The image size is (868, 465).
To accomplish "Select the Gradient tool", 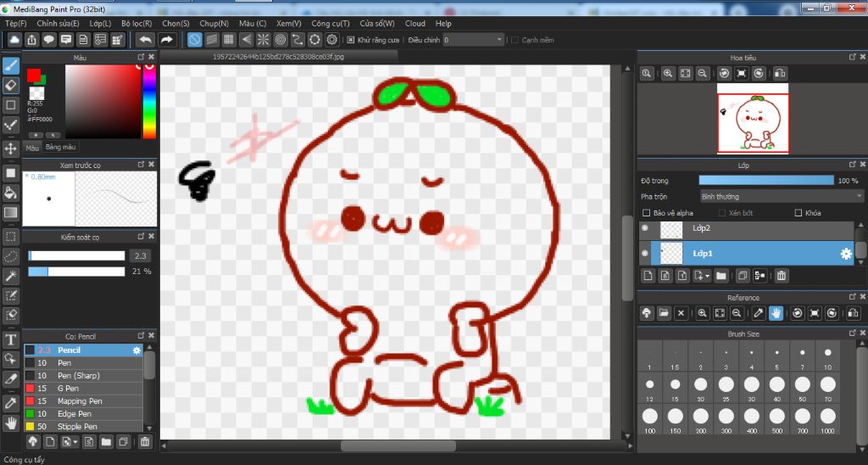I will (x=10, y=212).
